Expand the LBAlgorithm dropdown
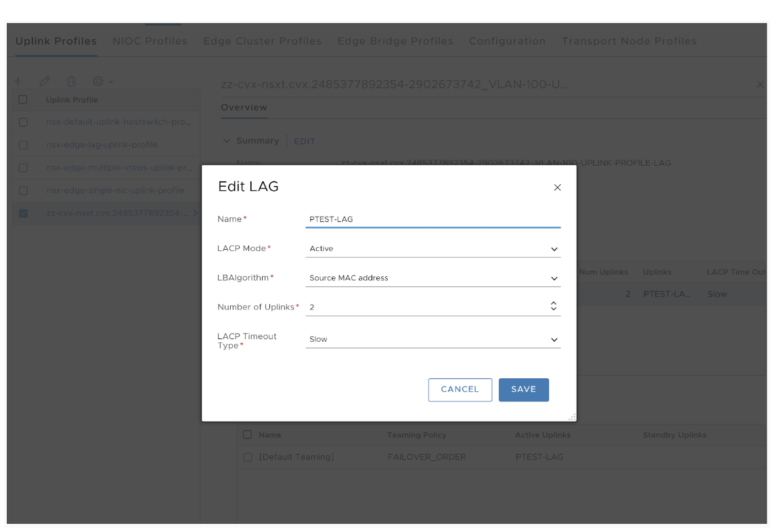Image resolution: width=773 pixels, height=532 pixels. point(433,278)
